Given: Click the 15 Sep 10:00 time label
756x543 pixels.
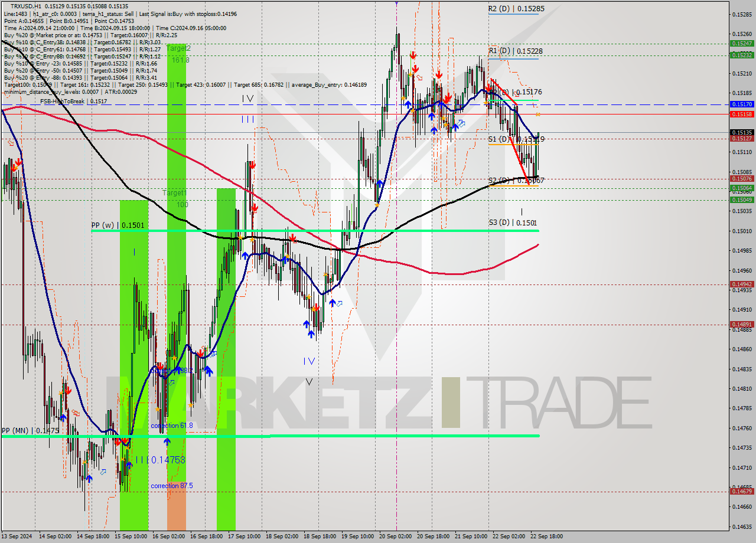Looking at the screenshot, I should [131, 537].
